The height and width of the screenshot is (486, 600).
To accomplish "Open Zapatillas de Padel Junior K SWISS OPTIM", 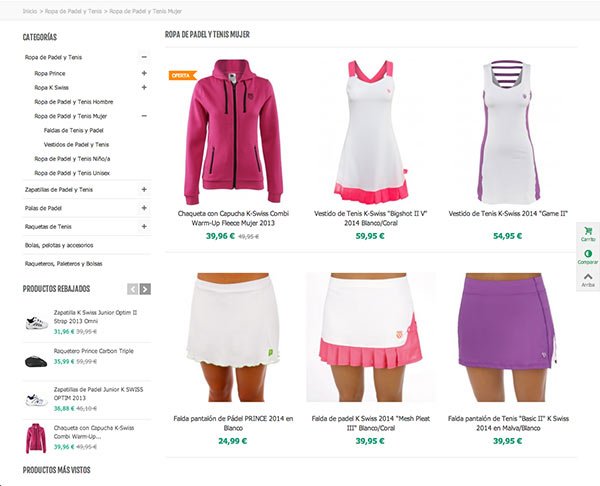I will (x=98, y=394).
